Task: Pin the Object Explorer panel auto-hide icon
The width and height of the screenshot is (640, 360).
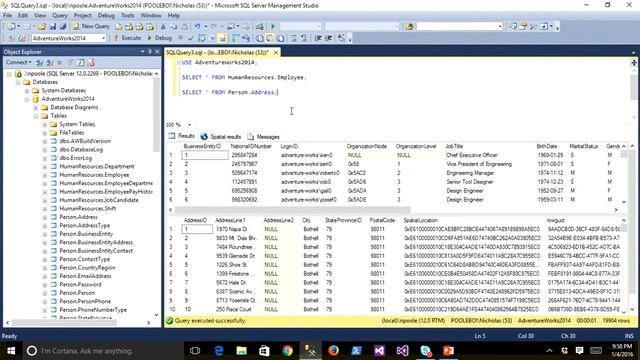Action: (150, 51)
